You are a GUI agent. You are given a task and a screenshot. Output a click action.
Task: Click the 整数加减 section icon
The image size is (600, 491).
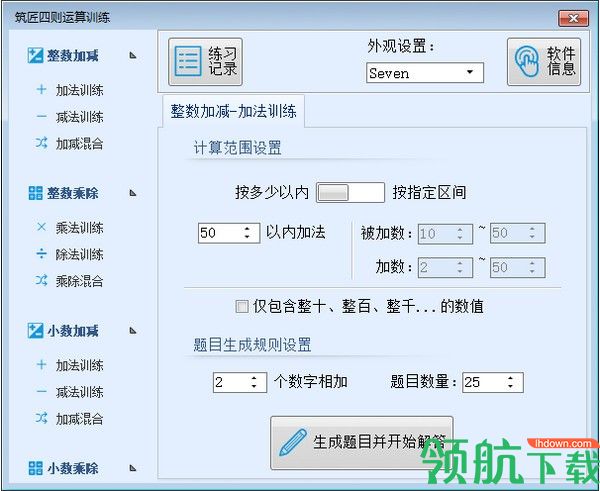tap(35, 55)
